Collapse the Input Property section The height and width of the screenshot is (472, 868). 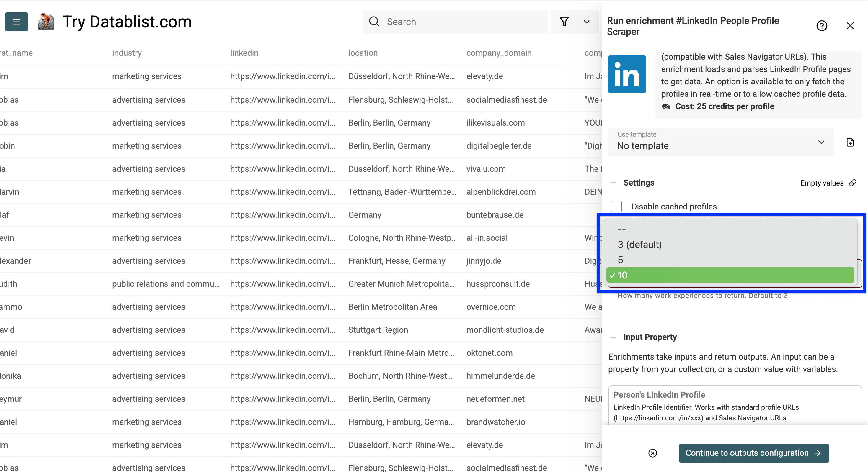click(x=613, y=337)
